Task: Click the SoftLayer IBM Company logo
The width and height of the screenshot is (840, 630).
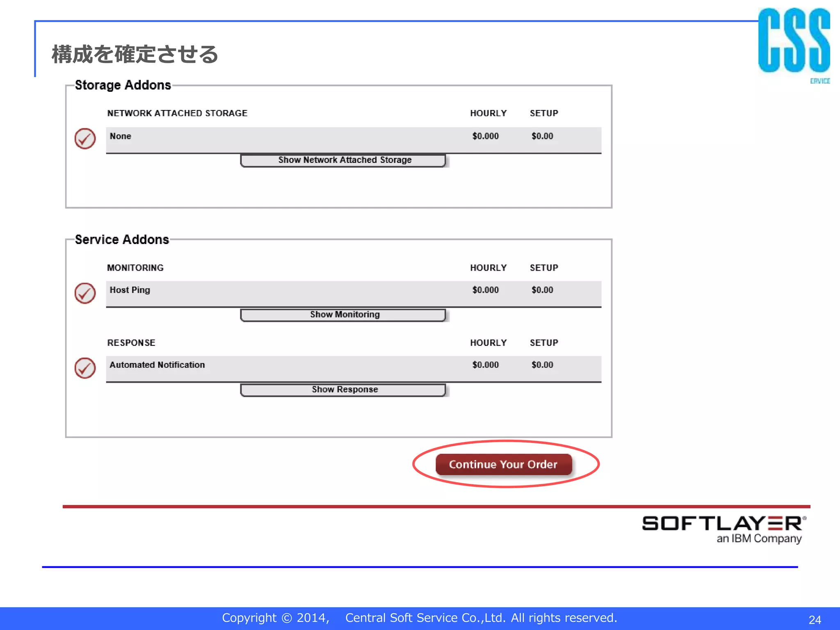Action: pyautogui.click(x=724, y=530)
